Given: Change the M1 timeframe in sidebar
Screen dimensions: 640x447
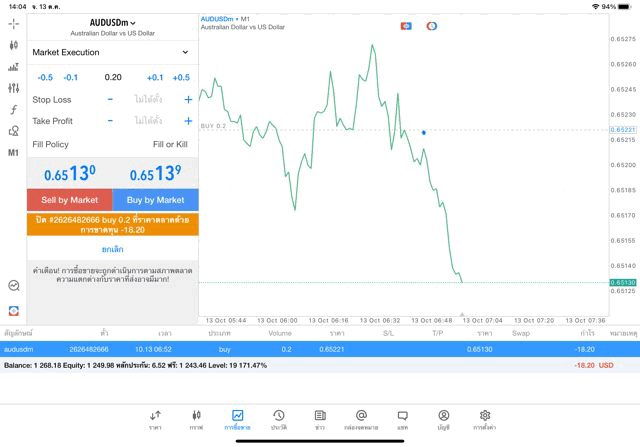Looking at the screenshot, I should tap(13, 153).
